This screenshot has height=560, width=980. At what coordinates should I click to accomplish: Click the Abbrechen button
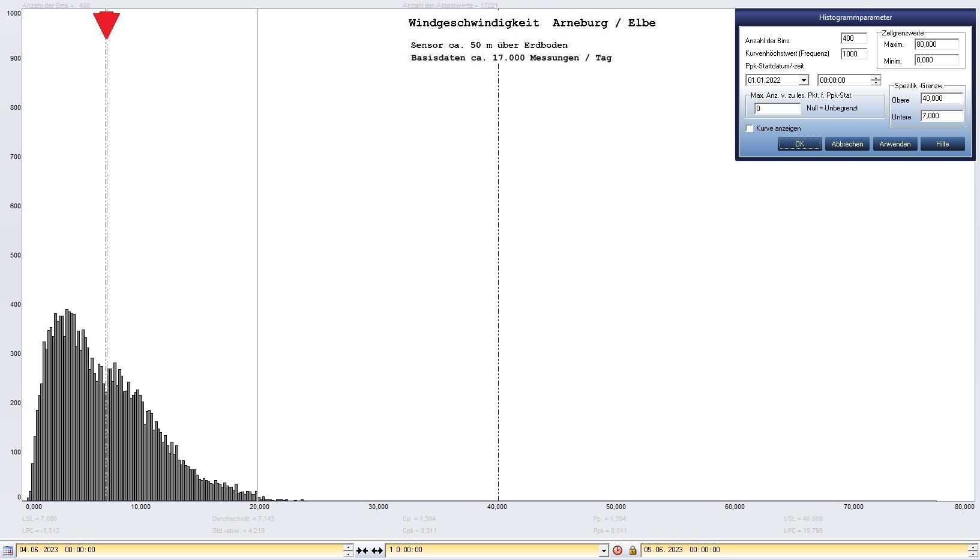[847, 144]
